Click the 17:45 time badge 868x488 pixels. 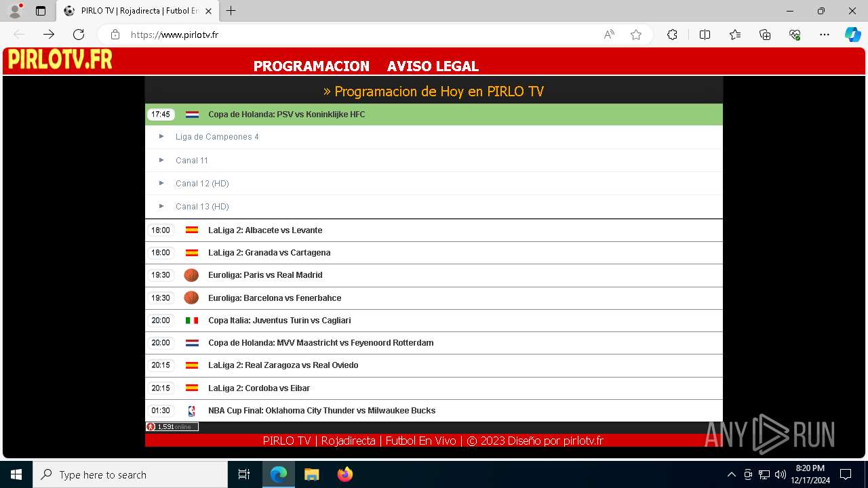[161, 115]
